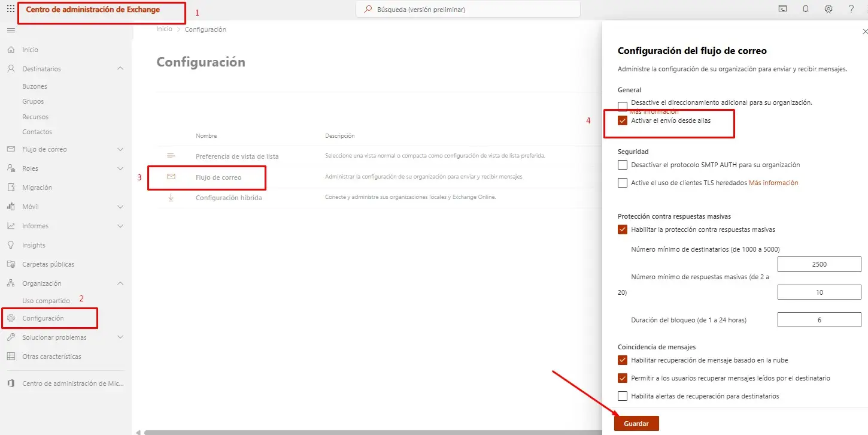Open the app launcher waffle icon
The image size is (868, 435).
10,9
